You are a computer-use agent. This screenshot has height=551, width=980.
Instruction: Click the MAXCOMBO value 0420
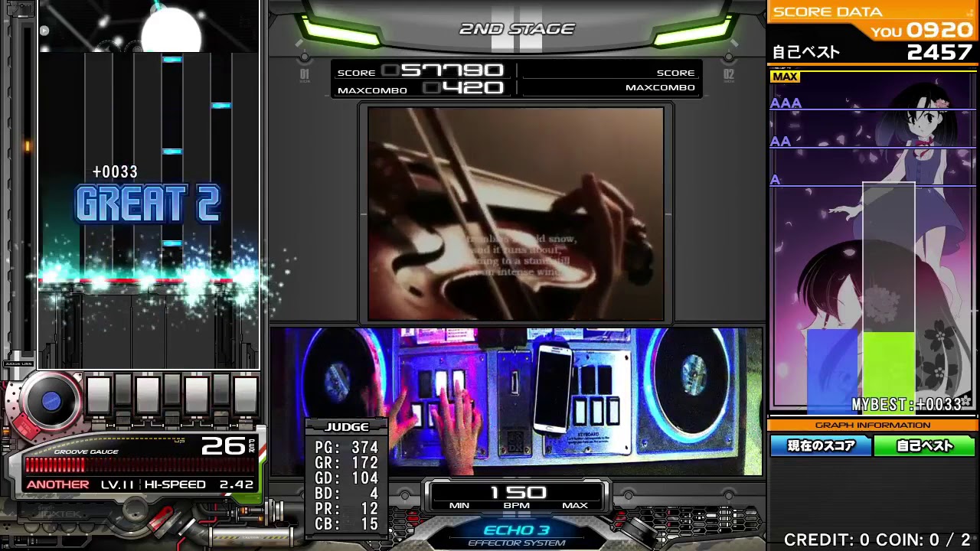click(464, 88)
